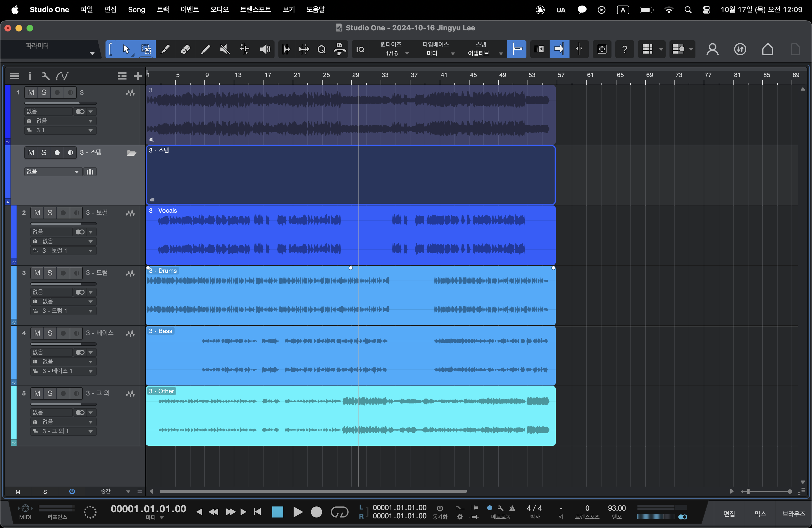The image size is (812, 528).
Task: Click the horizontal arrangement scrollbar
Action: 313,491
